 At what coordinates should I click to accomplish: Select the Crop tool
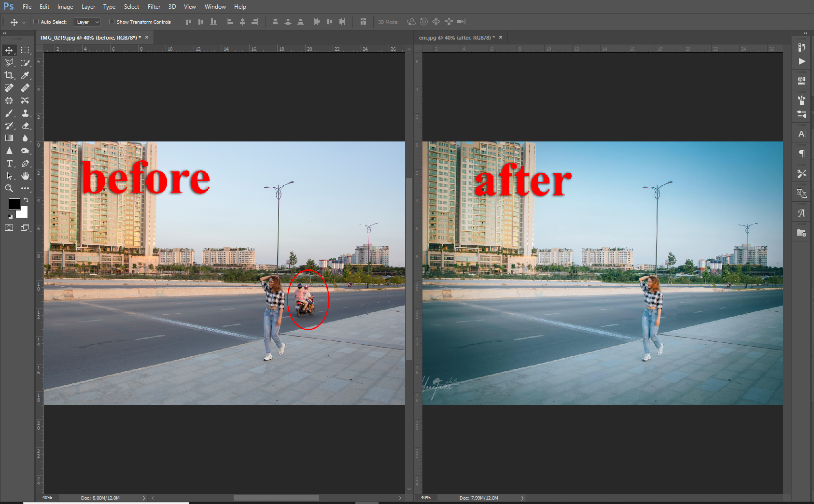9,75
